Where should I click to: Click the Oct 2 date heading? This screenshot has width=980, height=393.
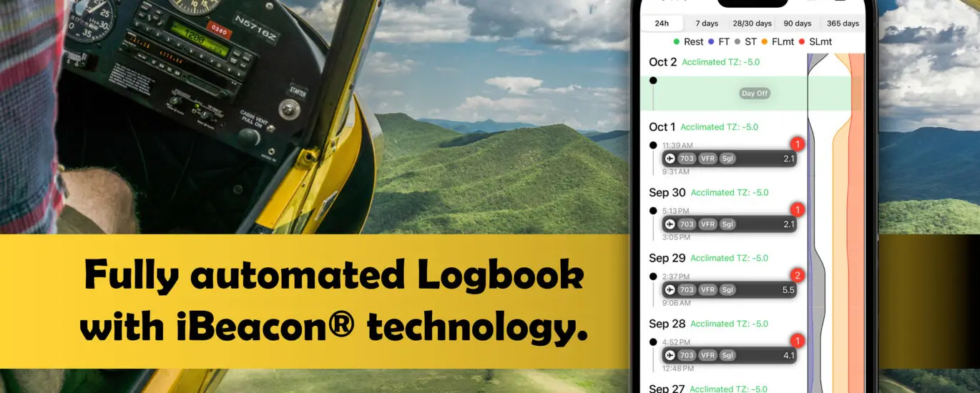[x=662, y=62]
